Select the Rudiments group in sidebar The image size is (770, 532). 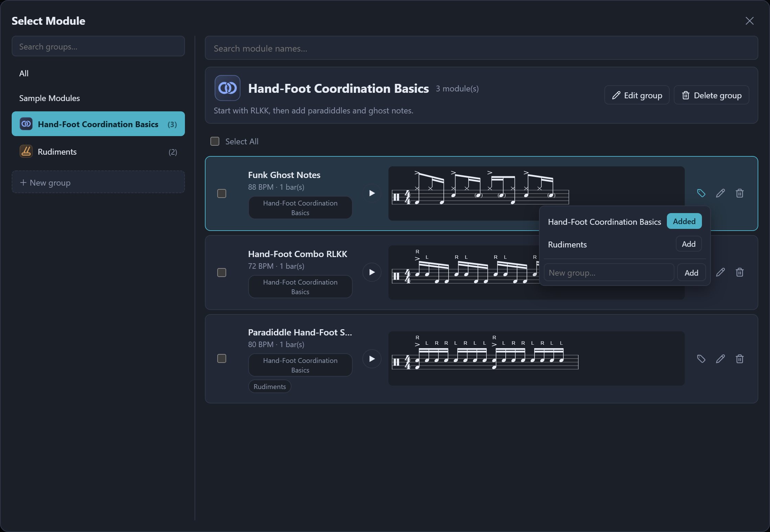coord(98,152)
